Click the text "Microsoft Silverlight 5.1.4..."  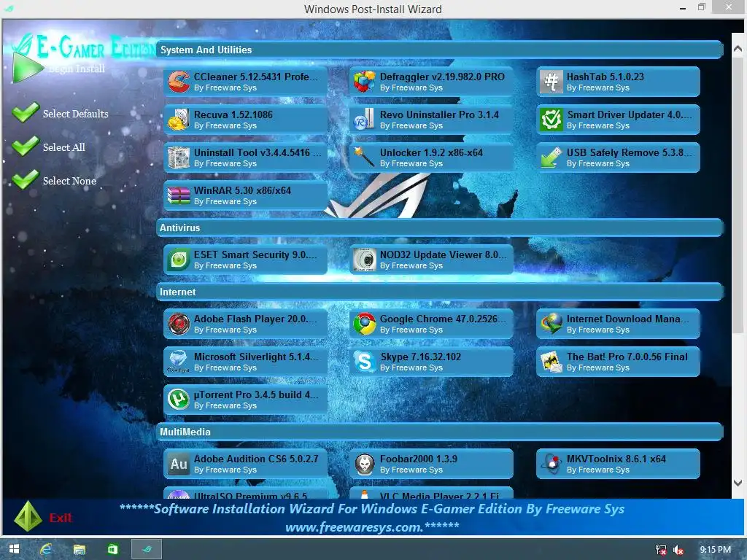[256, 357]
